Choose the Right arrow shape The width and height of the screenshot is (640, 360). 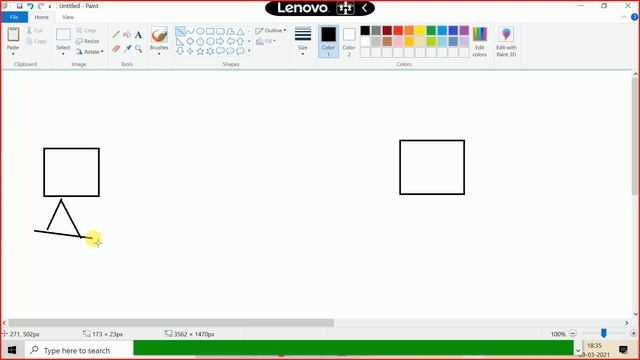pyautogui.click(x=220, y=41)
